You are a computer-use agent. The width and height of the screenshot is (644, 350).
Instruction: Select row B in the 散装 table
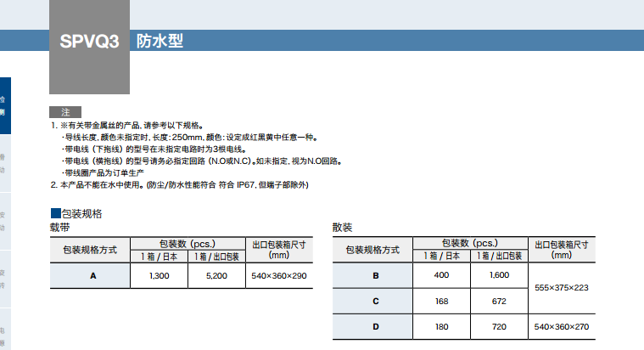coord(375,275)
